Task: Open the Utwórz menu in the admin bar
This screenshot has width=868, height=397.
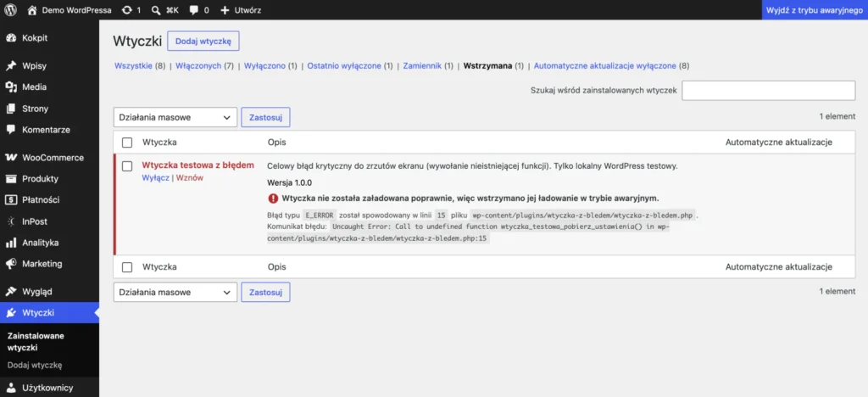Action: coord(241,10)
